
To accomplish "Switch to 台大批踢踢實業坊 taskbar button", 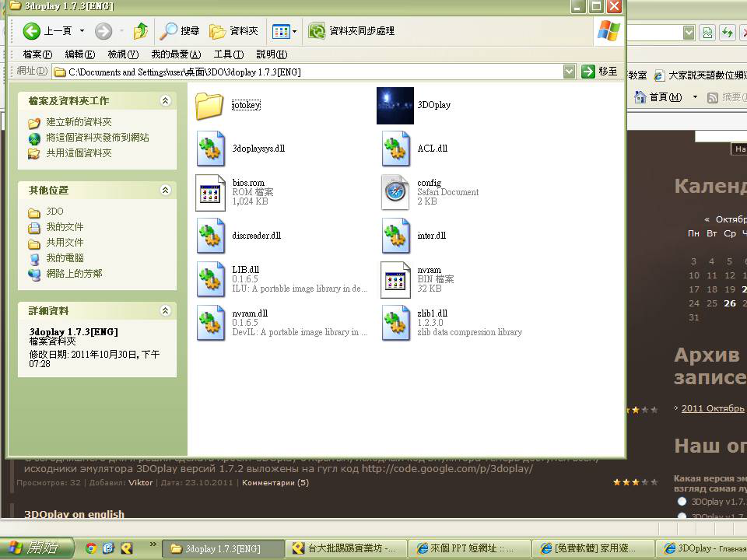I will click(x=346, y=549).
